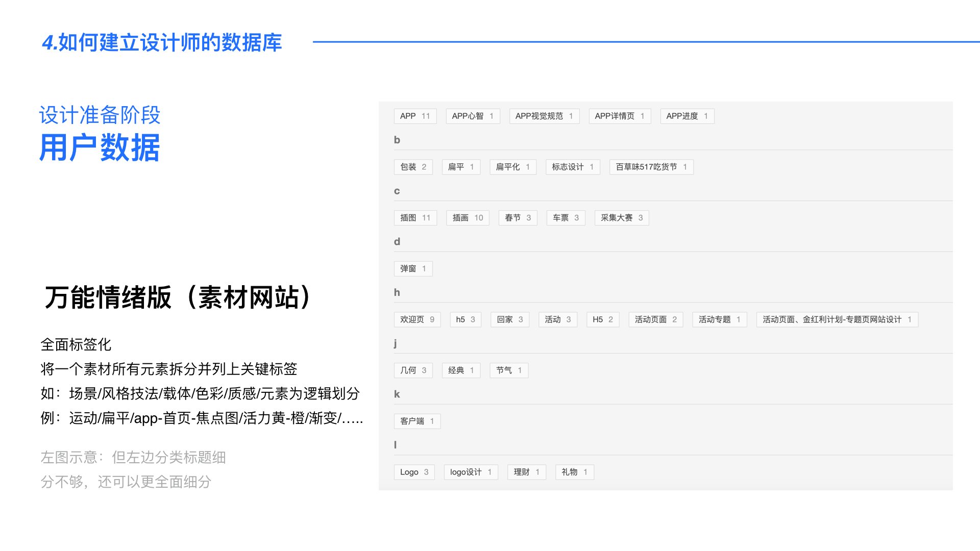Screen dimensions: 980x551
Task: Select the 标志设计 tag
Action: (x=572, y=167)
